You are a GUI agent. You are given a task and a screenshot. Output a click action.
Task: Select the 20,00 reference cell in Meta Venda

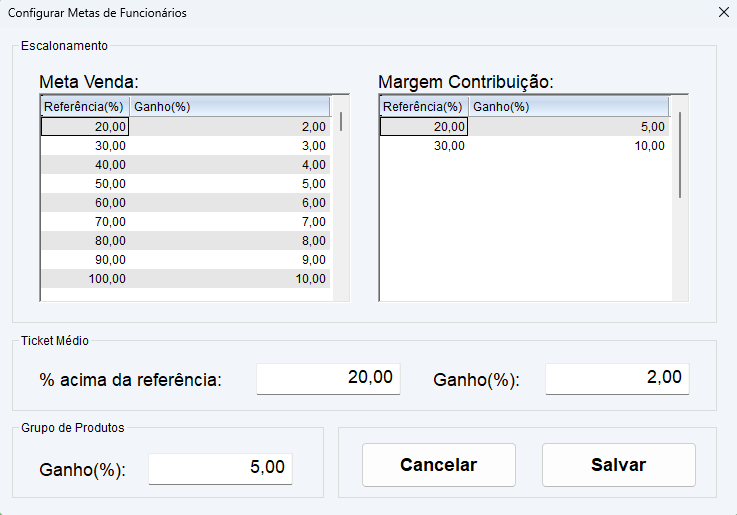pos(85,126)
